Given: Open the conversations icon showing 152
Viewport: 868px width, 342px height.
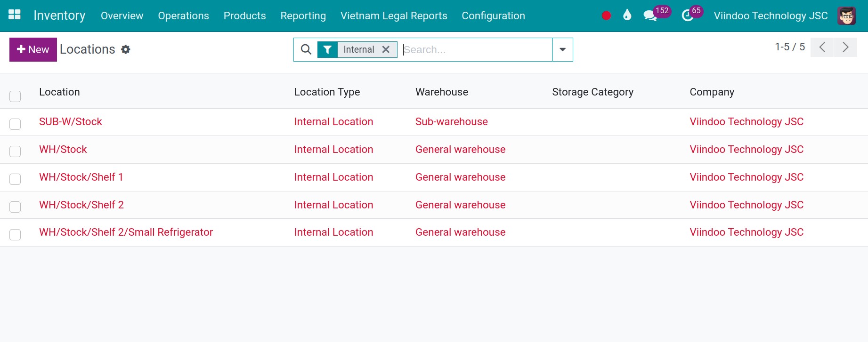Looking at the screenshot, I should (x=650, y=16).
